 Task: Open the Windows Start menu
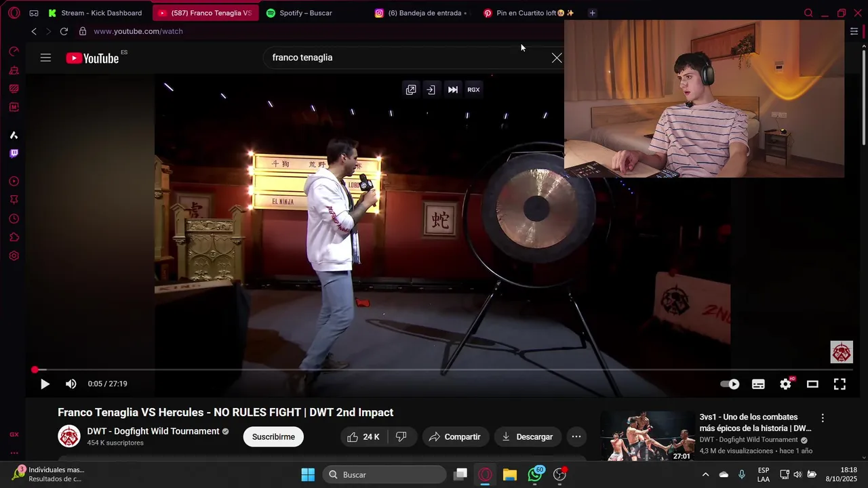click(308, 474)
